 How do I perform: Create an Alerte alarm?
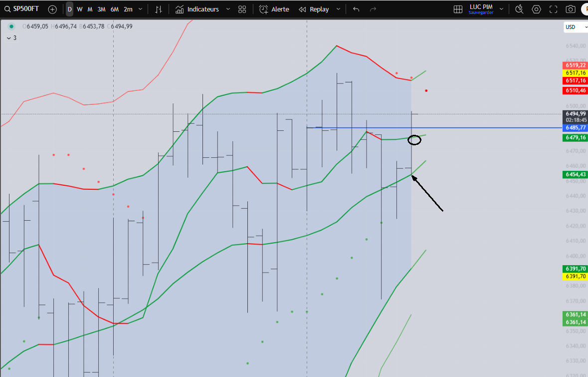pos(274,9)
